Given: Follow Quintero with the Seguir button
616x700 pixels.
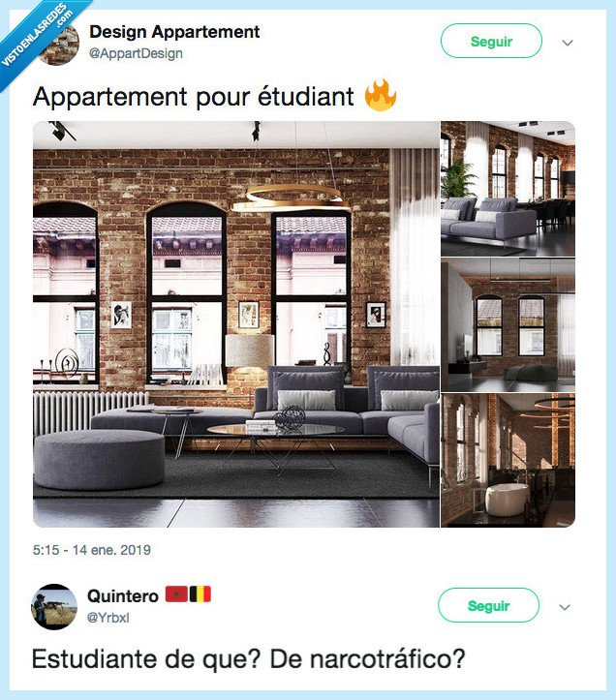Looking at the screenshot, I should tap(488, 605).
